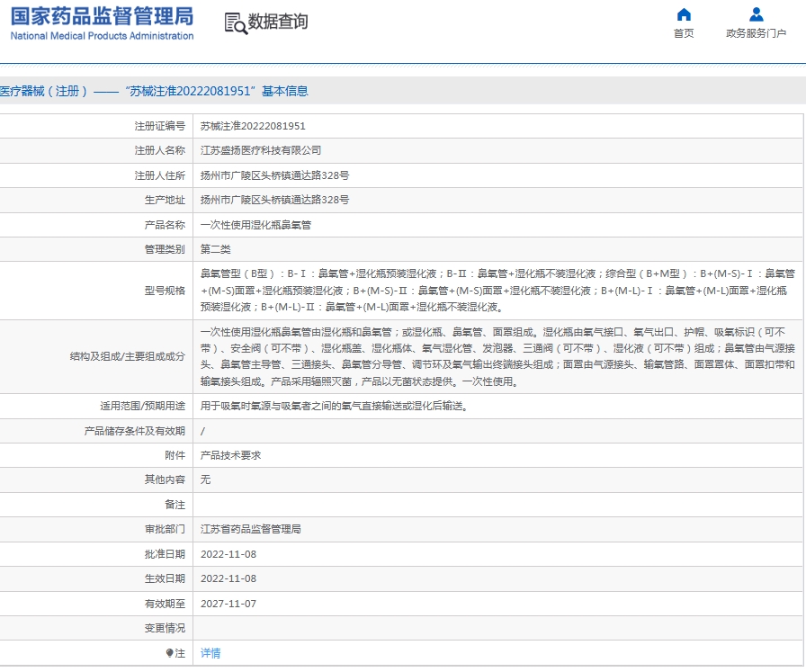Click management category value 第二类
The width and height of the screenshot is (806, 672).
(x=215, y=249)
